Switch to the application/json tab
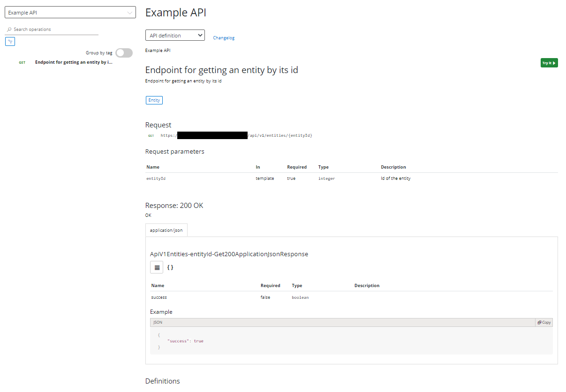This screenshot has height=392, width=566. (166, 230)
